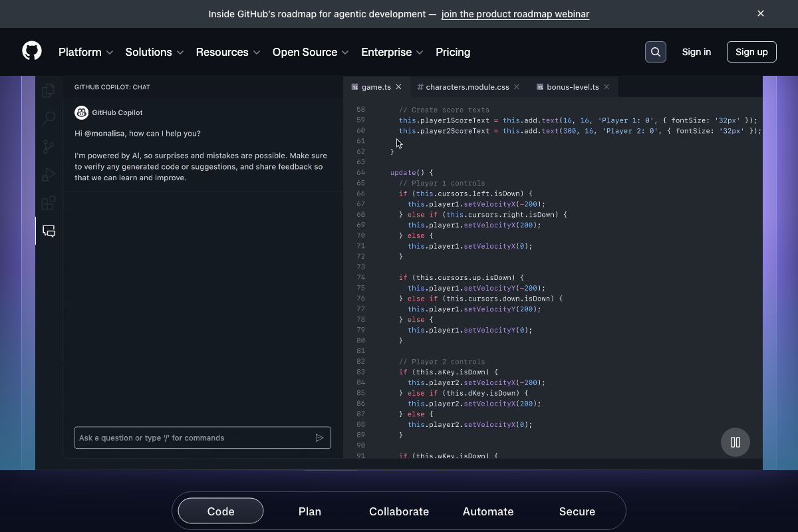Switch to the bonus-level.ts tab
This screenshot has height=532, width=798.
coord(573,87)
